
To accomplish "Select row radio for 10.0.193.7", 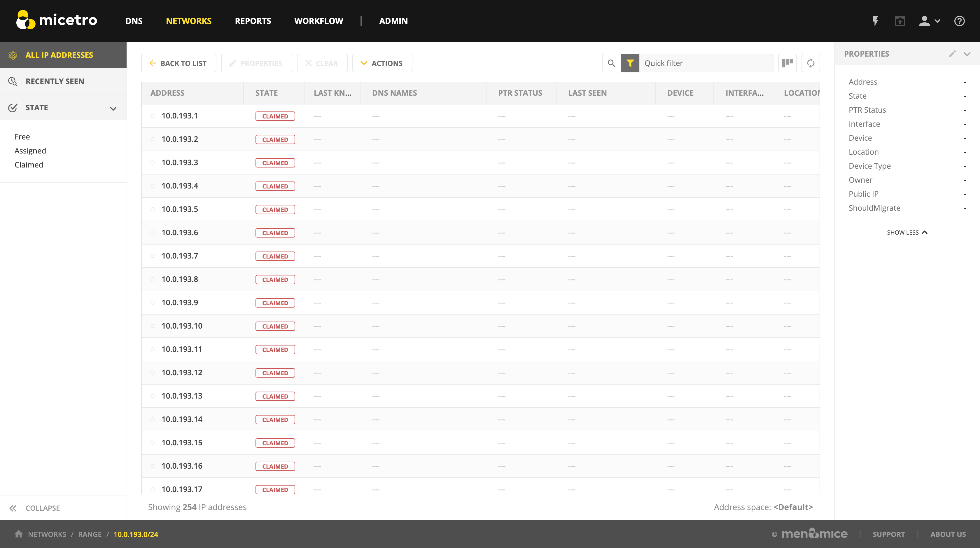I will (x=153, y=256).
